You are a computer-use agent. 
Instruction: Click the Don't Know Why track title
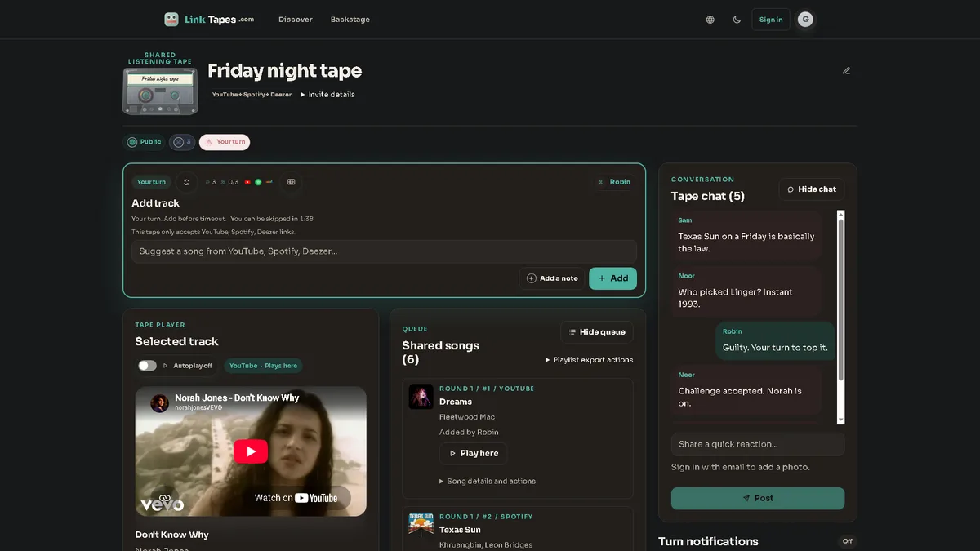171,535
